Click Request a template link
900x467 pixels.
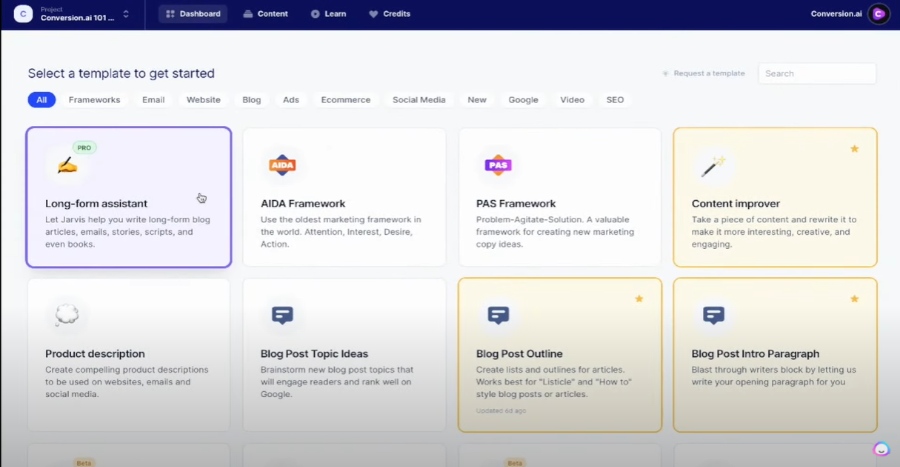click(x=709, y=73)
